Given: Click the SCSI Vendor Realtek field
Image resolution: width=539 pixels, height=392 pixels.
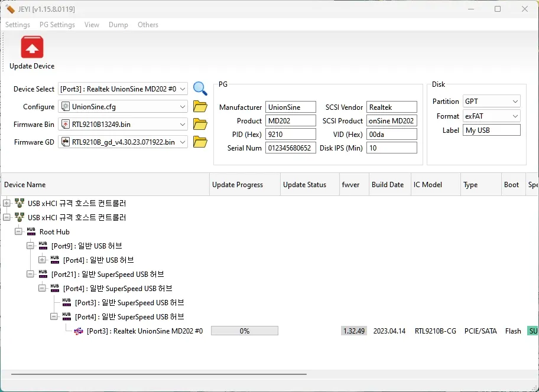Looking at the screenshot, I should click(x=391, y=107).
